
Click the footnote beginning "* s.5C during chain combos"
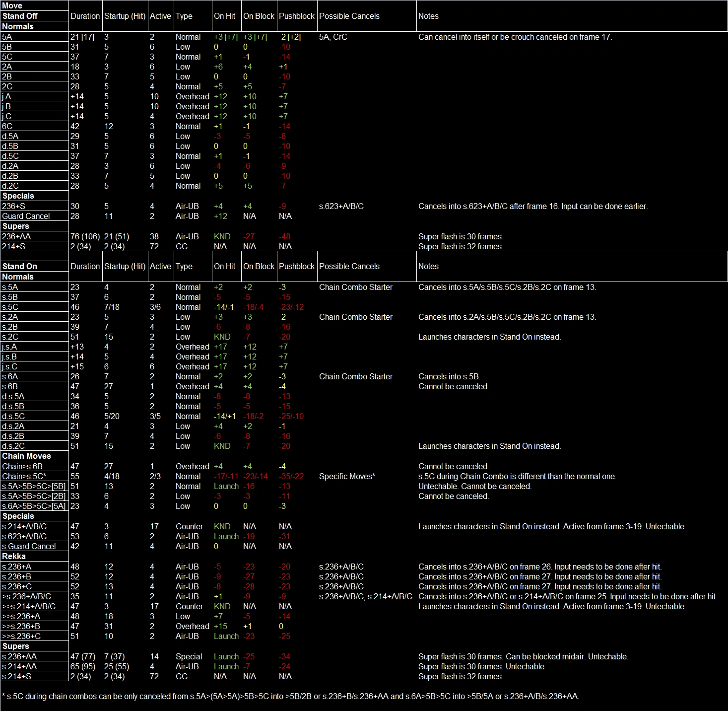[291, 696]
